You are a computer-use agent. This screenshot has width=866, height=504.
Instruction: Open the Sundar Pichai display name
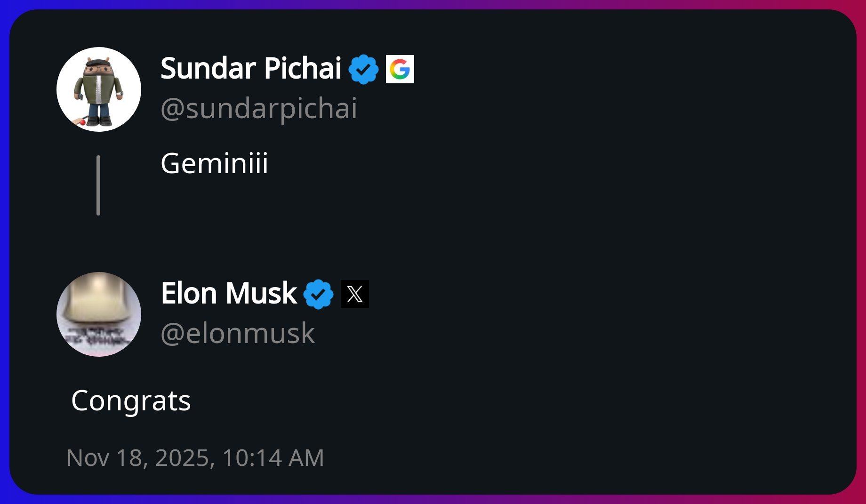(251, 69)
